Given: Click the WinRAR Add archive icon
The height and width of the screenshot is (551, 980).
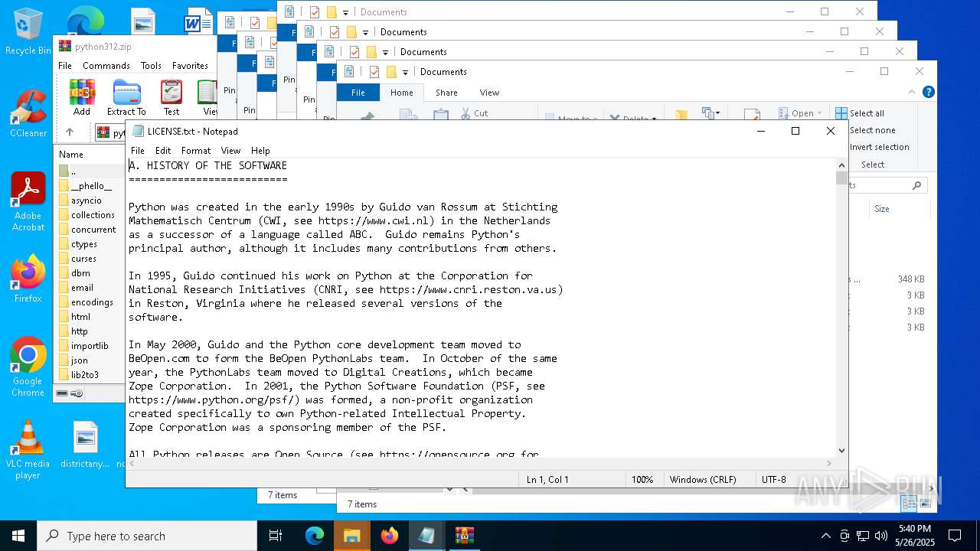Looking at the screenshot, I should pos(82,93).
